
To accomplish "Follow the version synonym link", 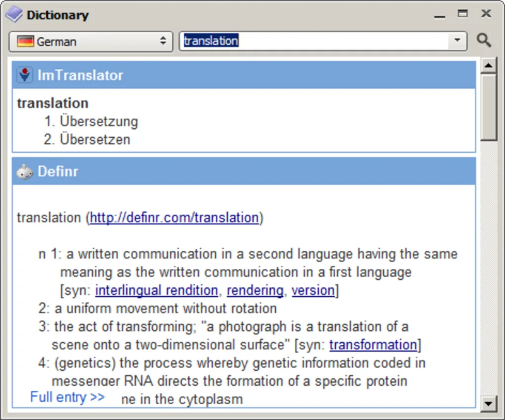I will (312, 291).
